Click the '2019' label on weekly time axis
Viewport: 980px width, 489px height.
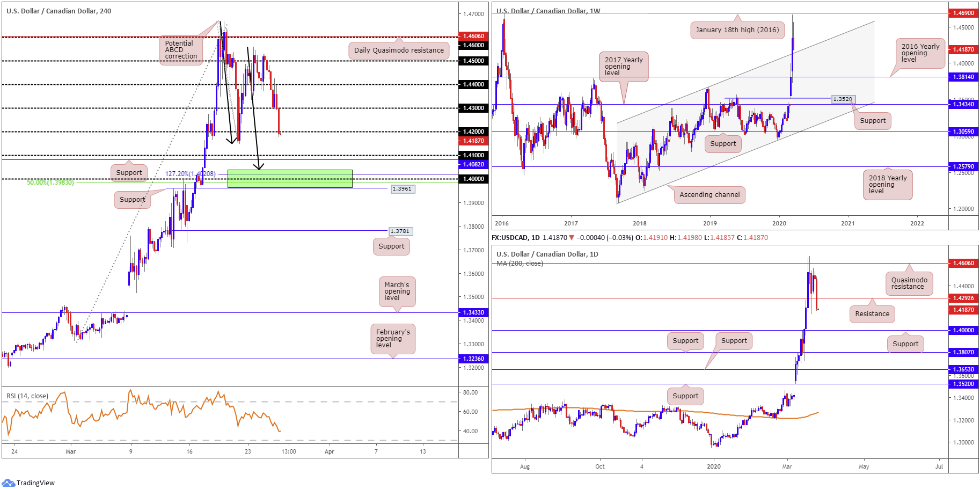point(710,224)
